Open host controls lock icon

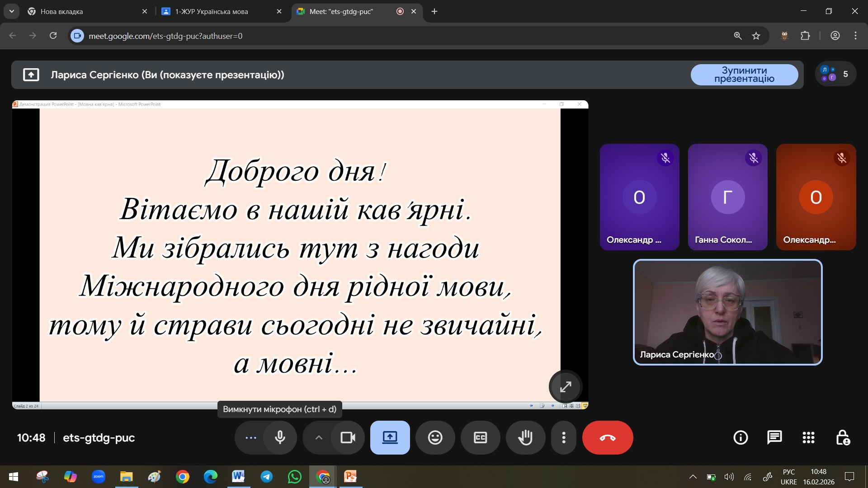(843, 437)
